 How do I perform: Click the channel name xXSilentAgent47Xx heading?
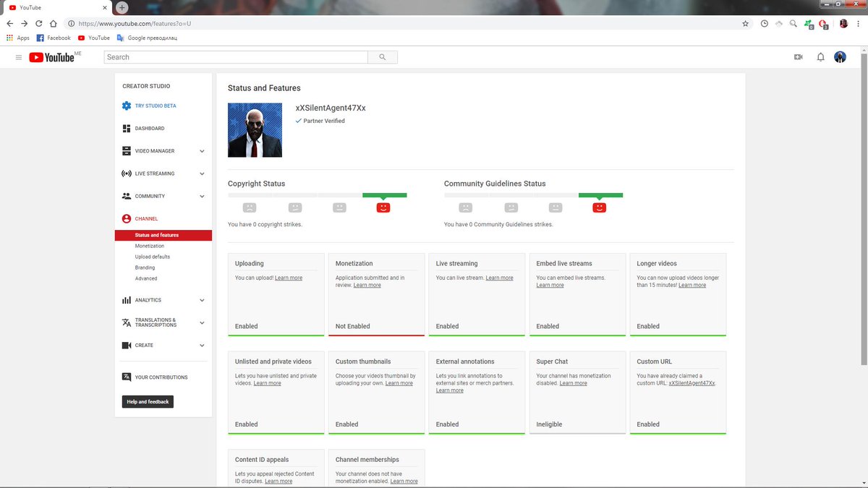coord(331,108)
